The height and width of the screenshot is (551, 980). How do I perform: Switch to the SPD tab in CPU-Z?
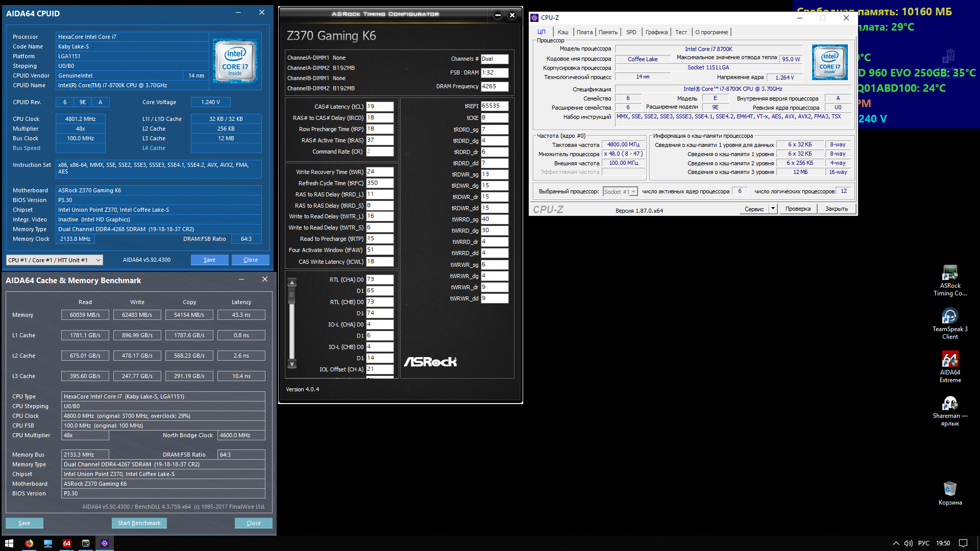pyautogui.click(x=631, y=32)
